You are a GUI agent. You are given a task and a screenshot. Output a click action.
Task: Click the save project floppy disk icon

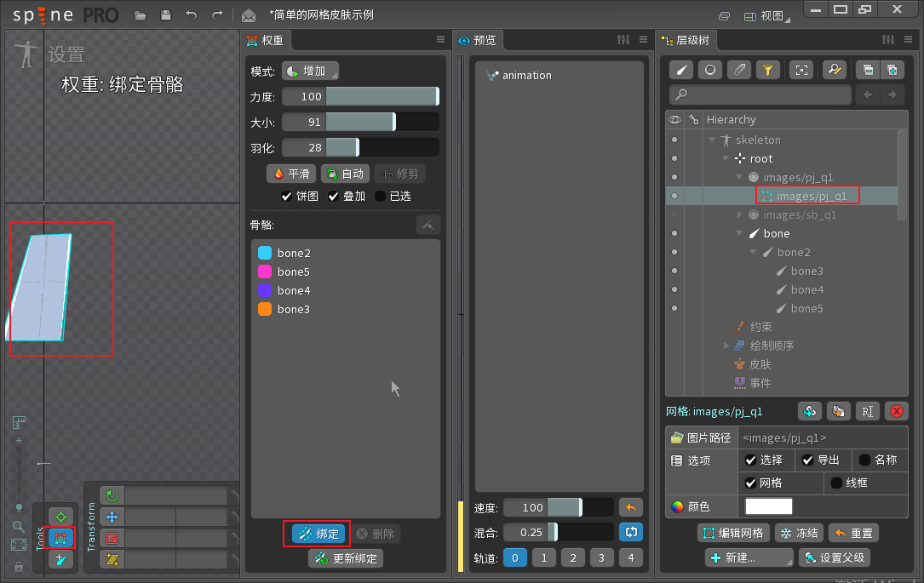click(x=166, y=14)
